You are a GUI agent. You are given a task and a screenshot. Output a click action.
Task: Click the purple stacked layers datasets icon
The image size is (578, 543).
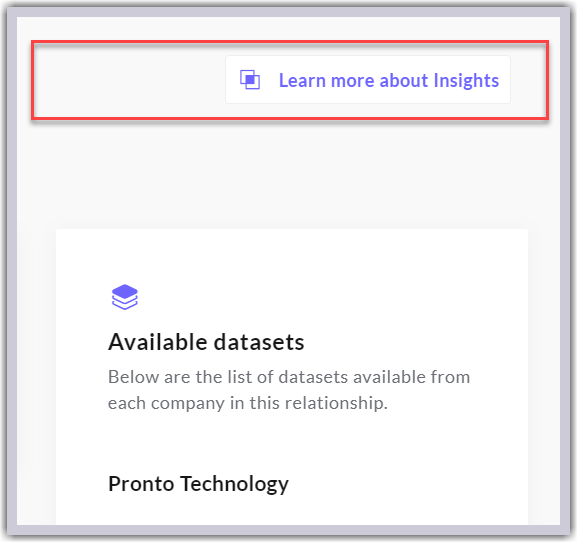(125, 297)
